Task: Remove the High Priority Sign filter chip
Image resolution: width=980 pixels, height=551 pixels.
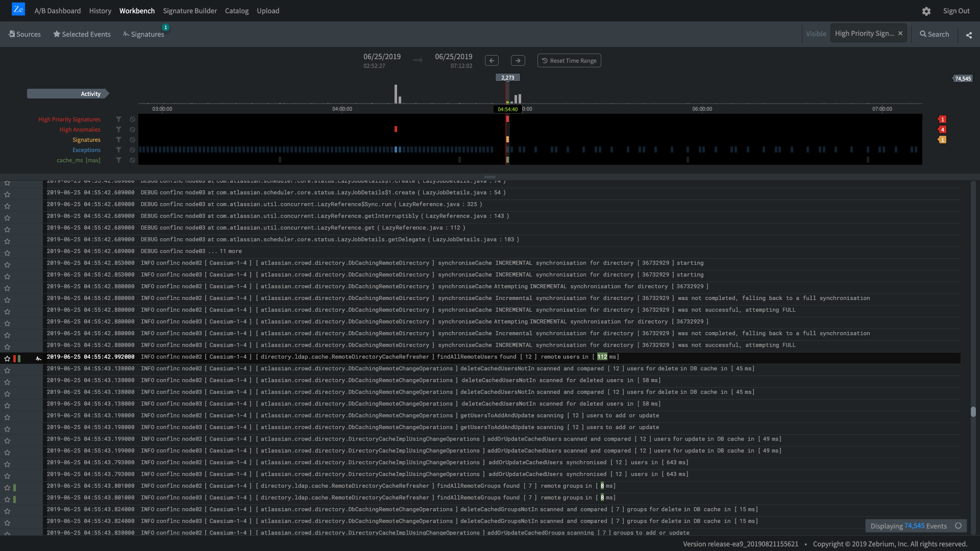Action: pyautogui.click(x=900, y=33)
